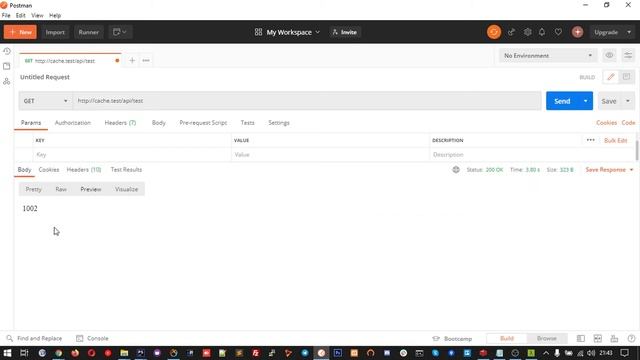Open Postman settings gear icon
Viewport: 640px width, 360px height.
pyautogui.click(x=527, y=32)
